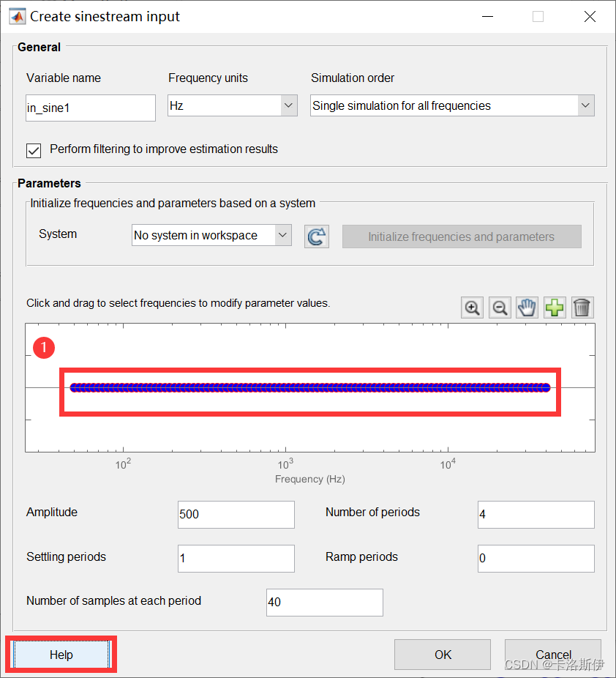Click the Help button
This screenshot has height=678, width=616.
[61, 655]
